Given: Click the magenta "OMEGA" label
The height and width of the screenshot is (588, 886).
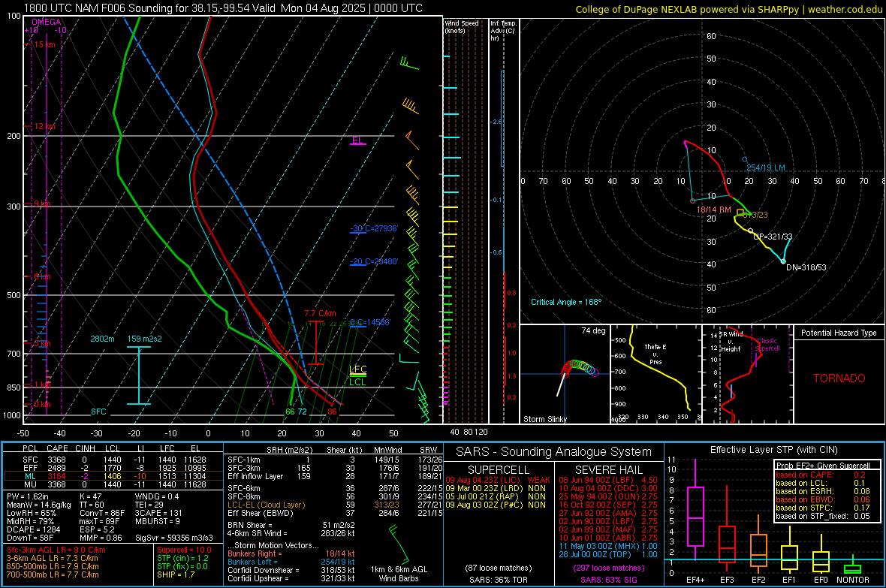Looking at the screenshot, I should [x=47, y=22].
